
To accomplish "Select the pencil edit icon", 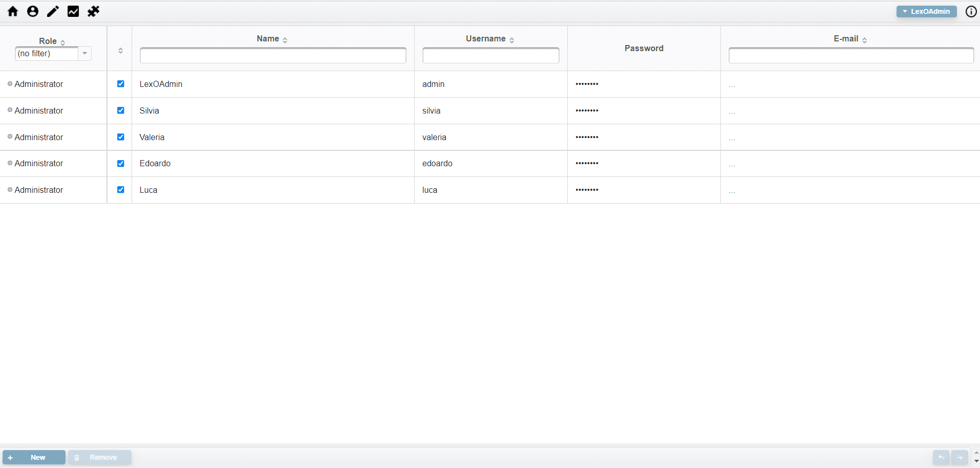I will 53,11.
